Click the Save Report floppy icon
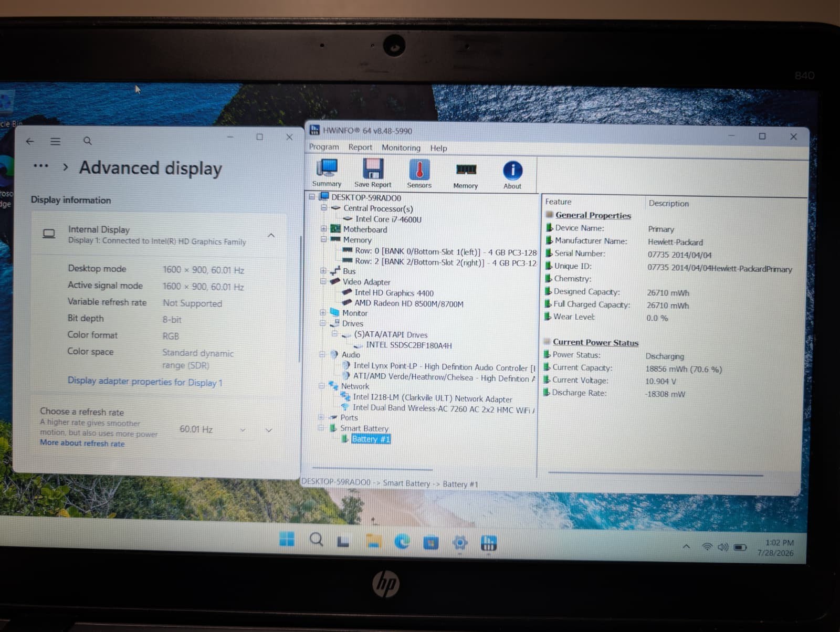This screenshot has height=632, width=840. point(373,173)
